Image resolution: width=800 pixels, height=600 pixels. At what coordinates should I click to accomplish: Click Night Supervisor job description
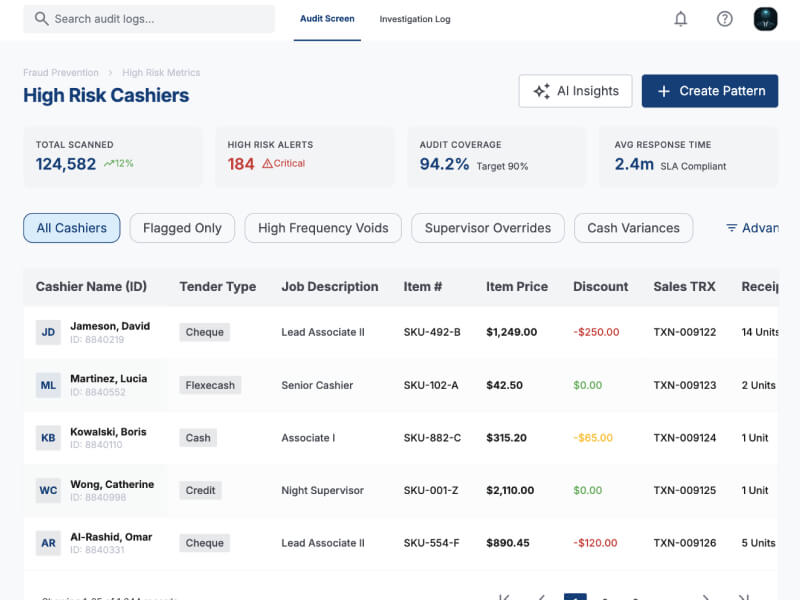point(322,490)
